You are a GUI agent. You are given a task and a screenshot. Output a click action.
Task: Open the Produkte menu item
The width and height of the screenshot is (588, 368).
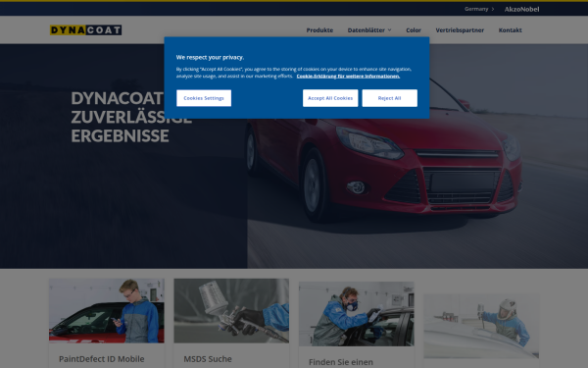click(319, 30)
